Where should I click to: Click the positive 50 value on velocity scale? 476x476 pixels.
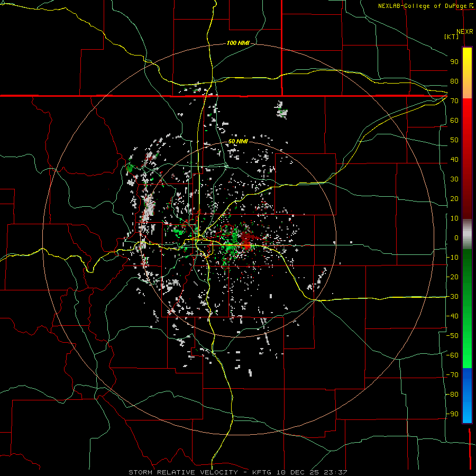click(x=454, y=140)
